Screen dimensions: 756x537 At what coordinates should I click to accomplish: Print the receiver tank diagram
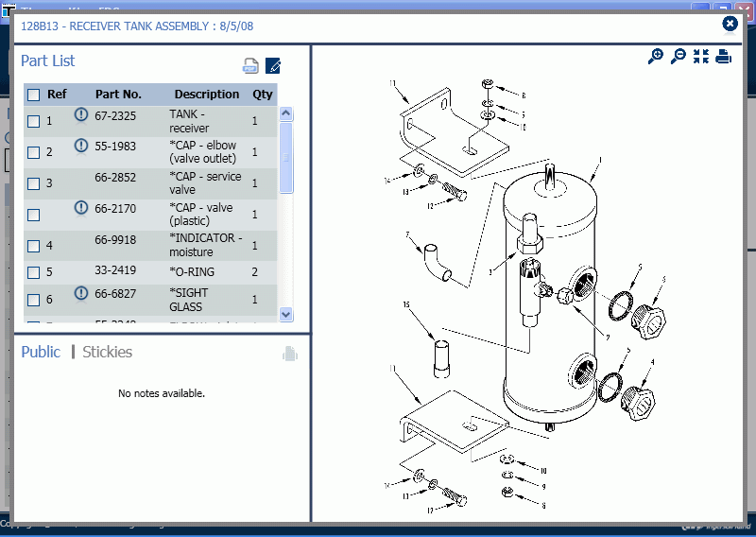724,57
